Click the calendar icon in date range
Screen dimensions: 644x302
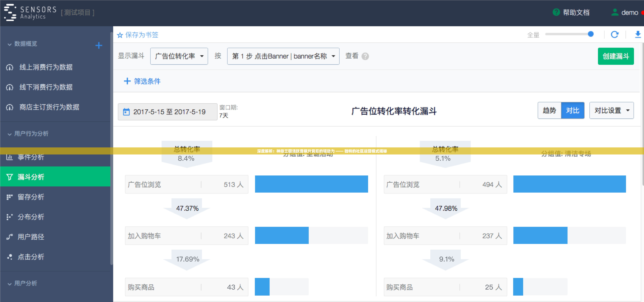point(126,112)
